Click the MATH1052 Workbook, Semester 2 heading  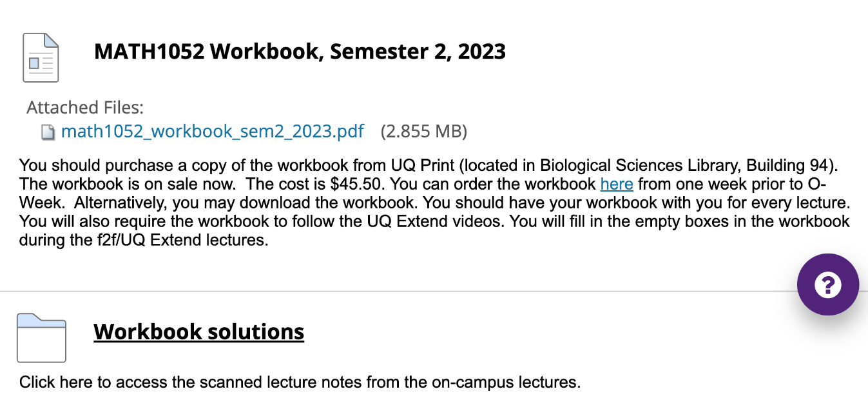coord(300,52)
